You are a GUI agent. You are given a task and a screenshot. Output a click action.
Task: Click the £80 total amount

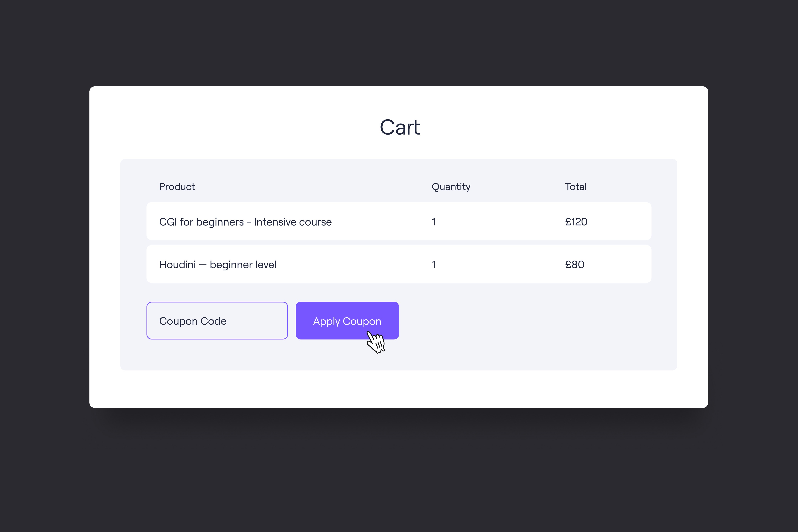tap(574, 265)
